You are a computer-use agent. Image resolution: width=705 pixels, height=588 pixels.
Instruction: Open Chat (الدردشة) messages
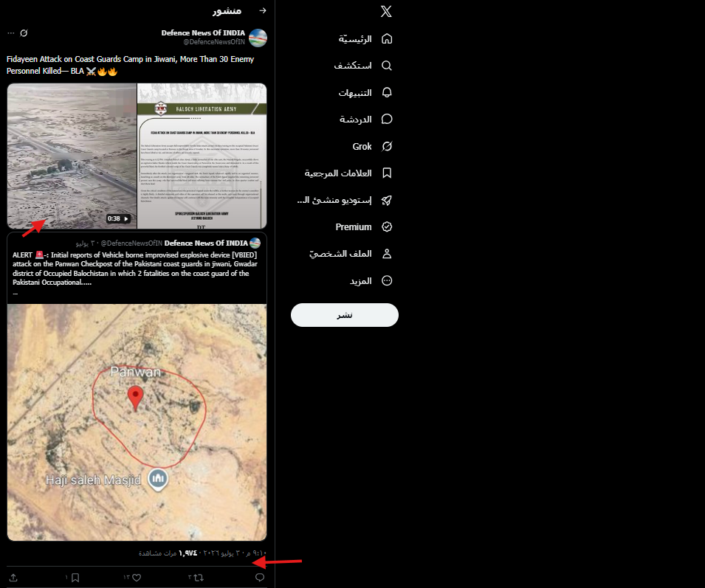(x=365, y=120)
